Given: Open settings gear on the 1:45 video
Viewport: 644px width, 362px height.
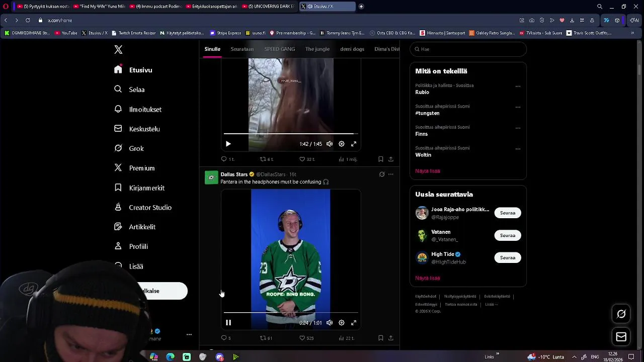Looking at the screenshot, I should 342,144.
